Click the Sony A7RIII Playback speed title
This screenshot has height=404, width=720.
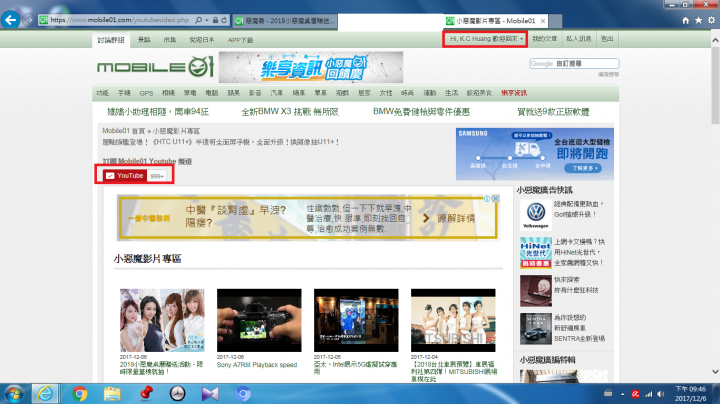tap(257, 365)
